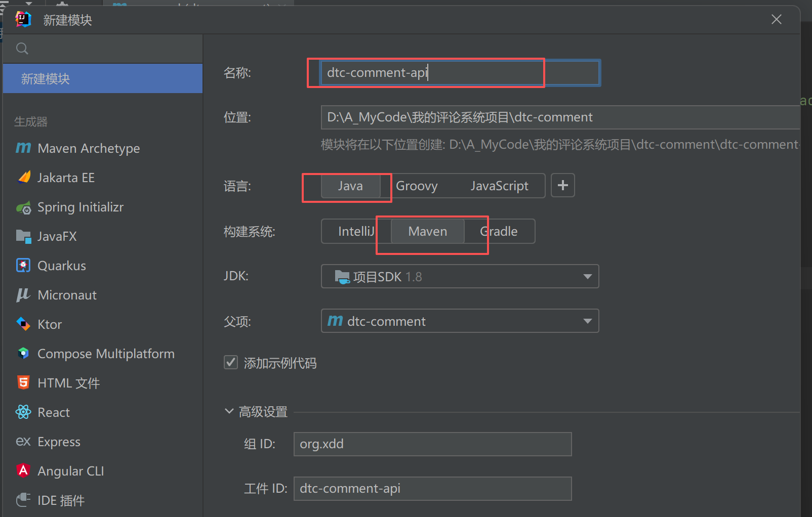Image resolution: width=812 pixels, height=517 pixels.
Task: Select 新建模块 in left list
Action: coord(103,78)
